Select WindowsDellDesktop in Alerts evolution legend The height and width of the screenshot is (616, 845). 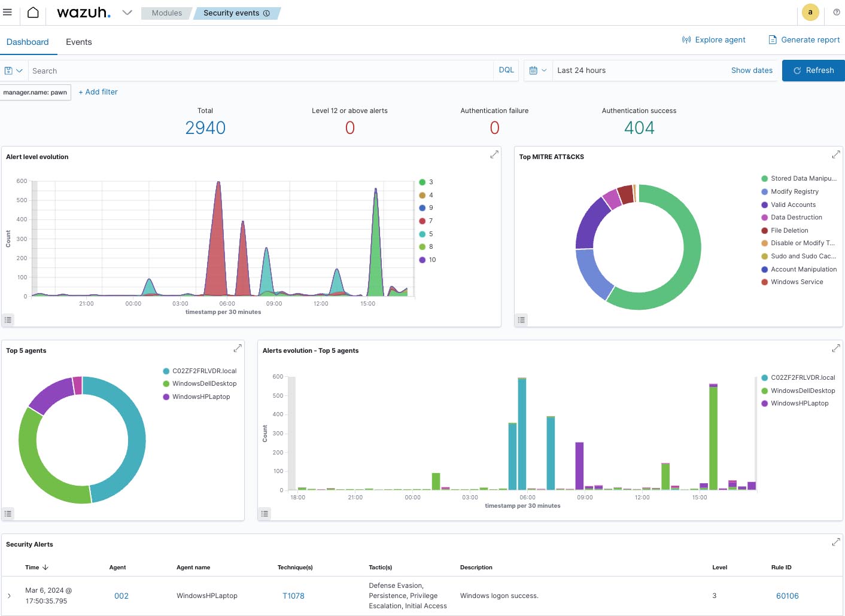798,391
